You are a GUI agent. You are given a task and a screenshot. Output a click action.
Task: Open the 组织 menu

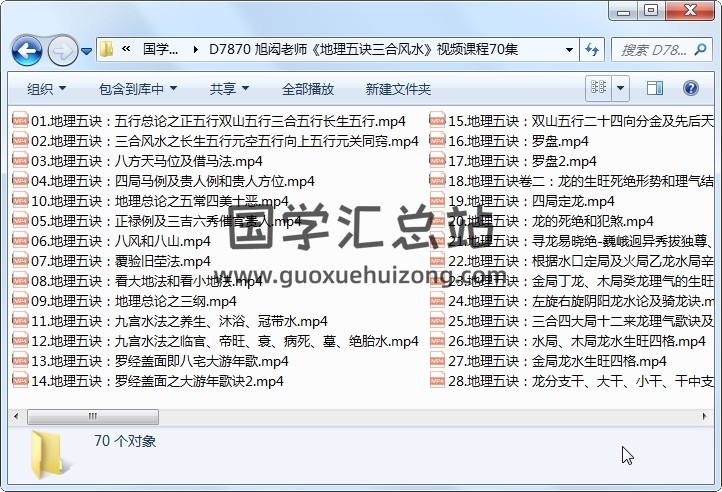pos(46,89)
